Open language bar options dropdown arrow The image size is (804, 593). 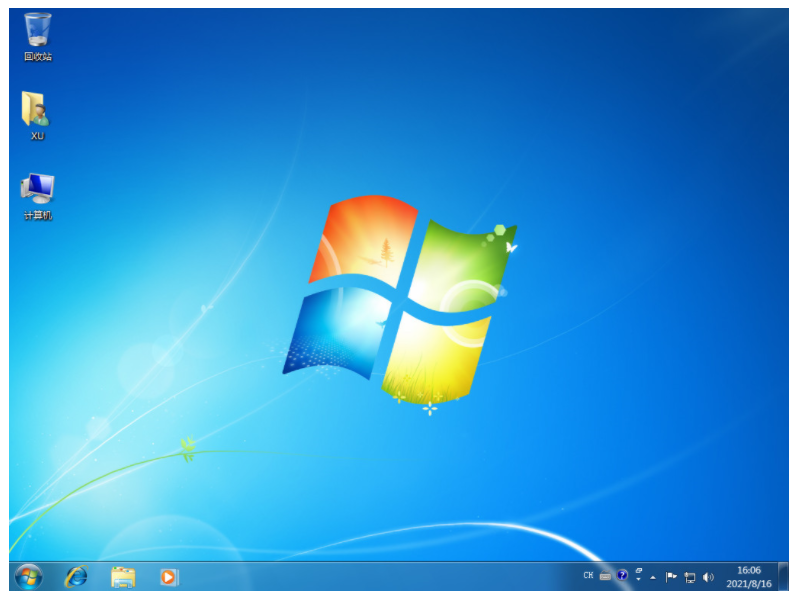638,580
